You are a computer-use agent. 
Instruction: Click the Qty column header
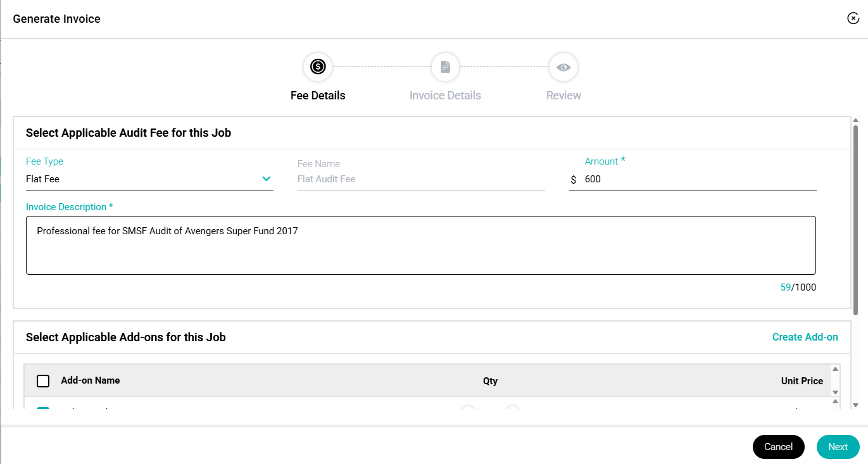pos(490,381)
